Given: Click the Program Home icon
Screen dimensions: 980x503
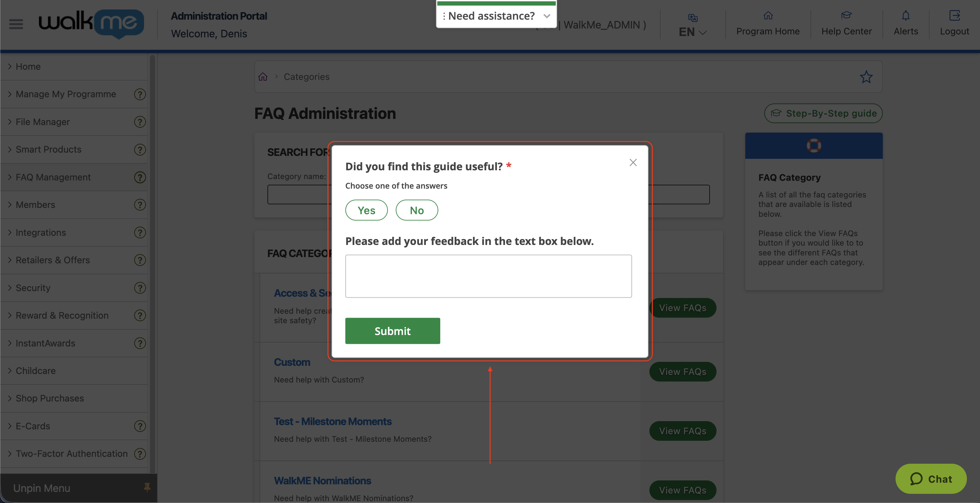Looking at the screenshot, I should click(x=768, y=16).
